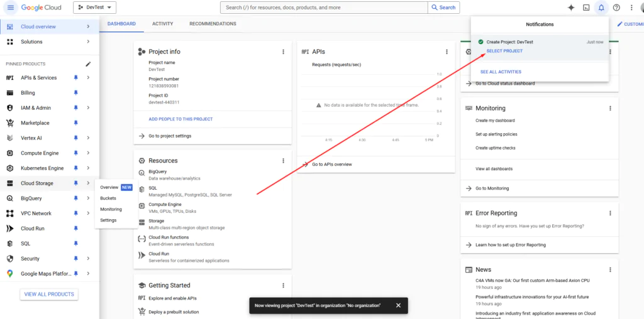Click the blue Search button
Image resolution: width=644 pixels, height=319 pixels.
click(x=443, y=8)
